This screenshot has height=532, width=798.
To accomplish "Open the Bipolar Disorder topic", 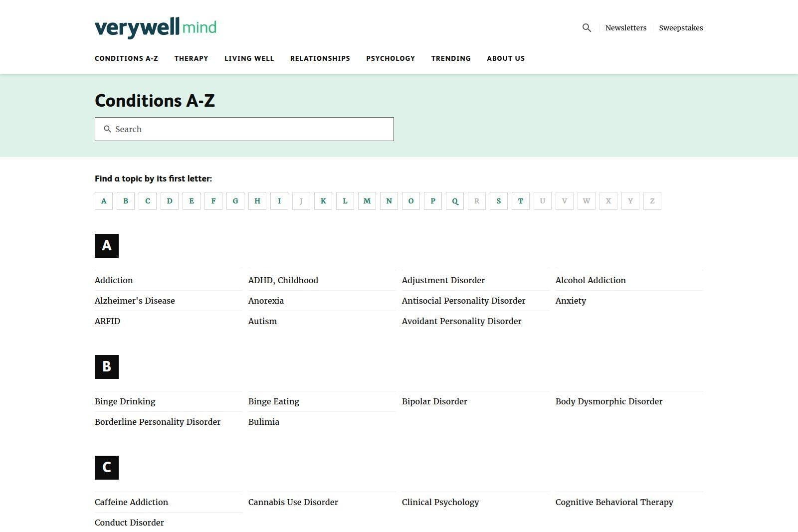I will point(434,401).
